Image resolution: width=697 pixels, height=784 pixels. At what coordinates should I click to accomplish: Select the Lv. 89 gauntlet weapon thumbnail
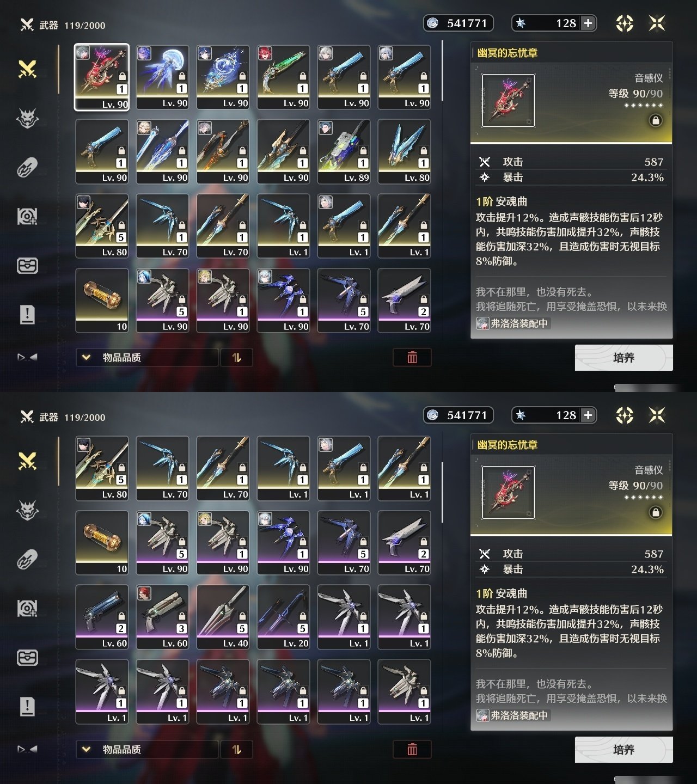(344, 152)
